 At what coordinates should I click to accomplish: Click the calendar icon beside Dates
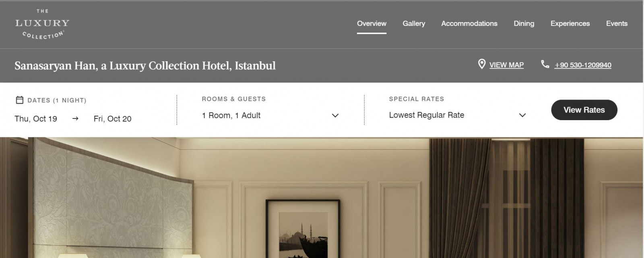pos(19,100)
